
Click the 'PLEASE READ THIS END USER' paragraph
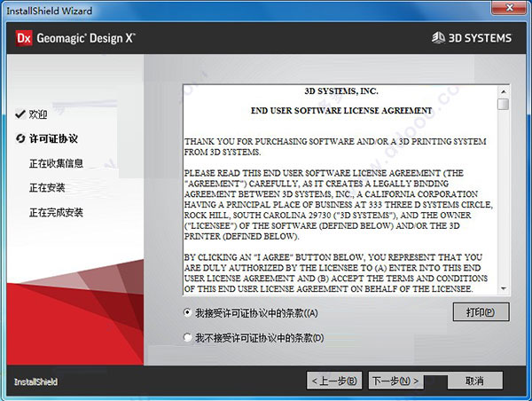[339, 205]
